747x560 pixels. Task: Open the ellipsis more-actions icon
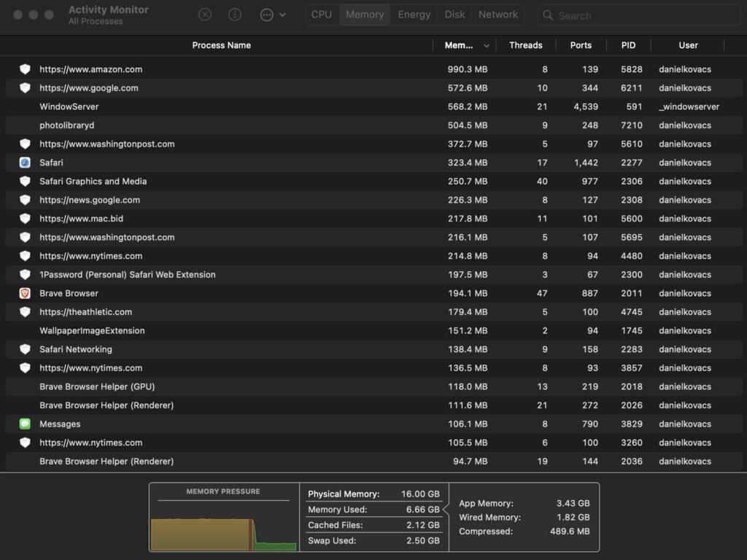point(267,15)
